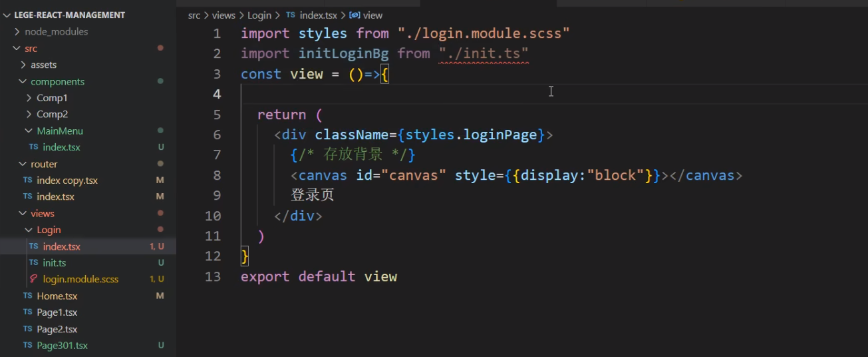Collapse the Login folder
This screenshot has height=357, width=868.
pyautogui.click(x=29, y=230)
